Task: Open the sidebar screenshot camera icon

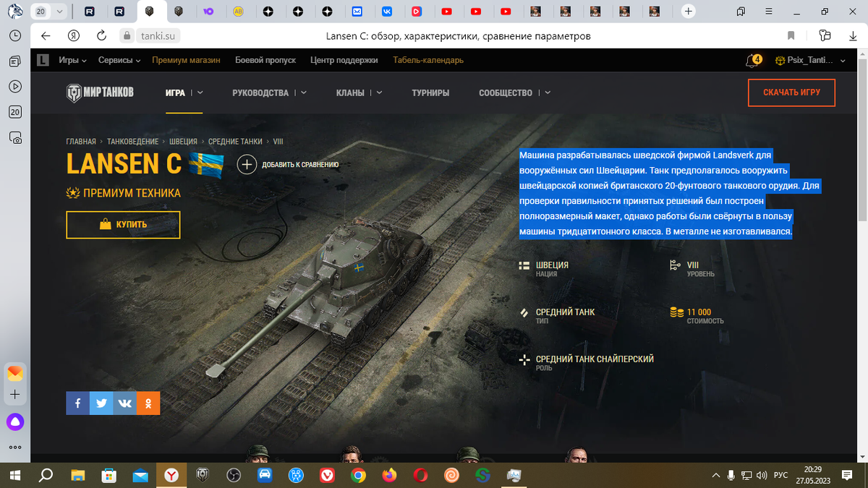Action: click(15, 137)
